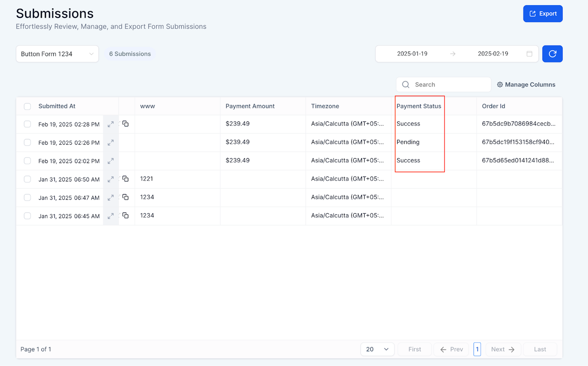Select the Jan 31 06:47 AM row checkbox

[x=27, y=197]
